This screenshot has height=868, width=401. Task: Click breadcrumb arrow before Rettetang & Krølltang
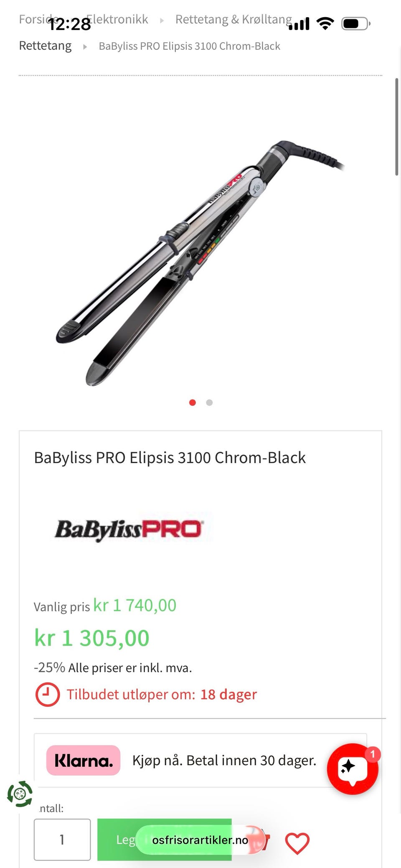[162, 20]
